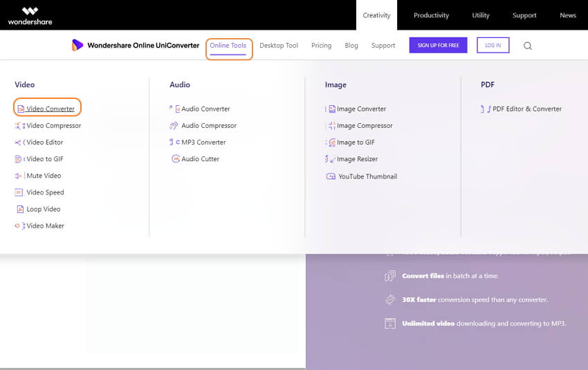Open the Image Converter link
The height and width of the screenshot is (370, 588).
point(361,109)
